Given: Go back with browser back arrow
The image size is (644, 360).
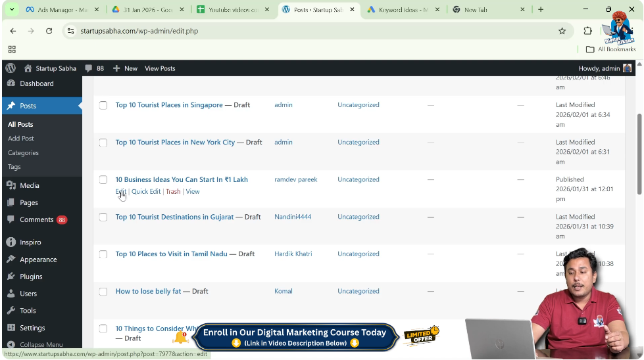Looking at the screenshot, I should point(13,31).
